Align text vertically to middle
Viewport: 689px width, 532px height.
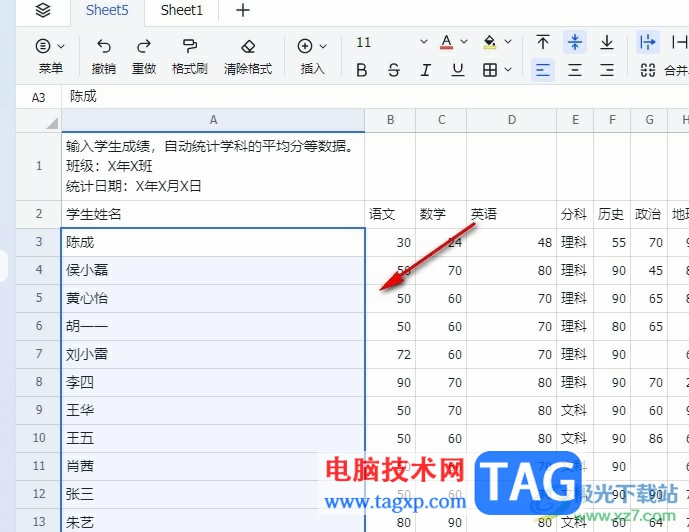(575, 42)
